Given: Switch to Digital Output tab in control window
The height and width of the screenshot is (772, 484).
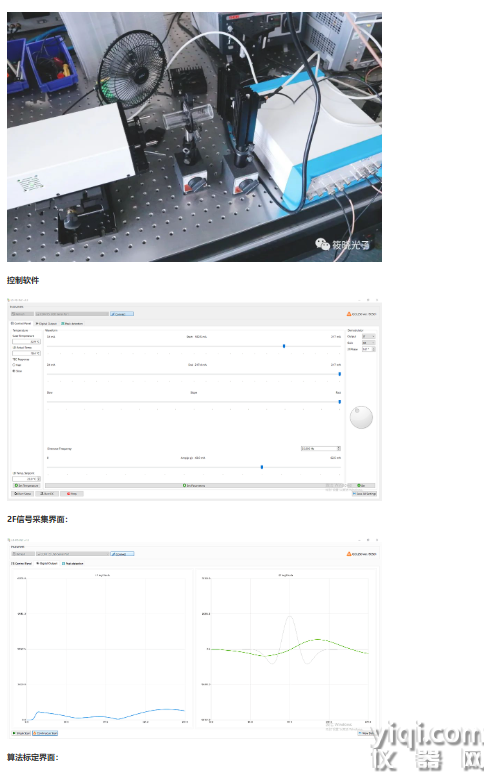Looking at the screenshot, I should click(47, 323).
